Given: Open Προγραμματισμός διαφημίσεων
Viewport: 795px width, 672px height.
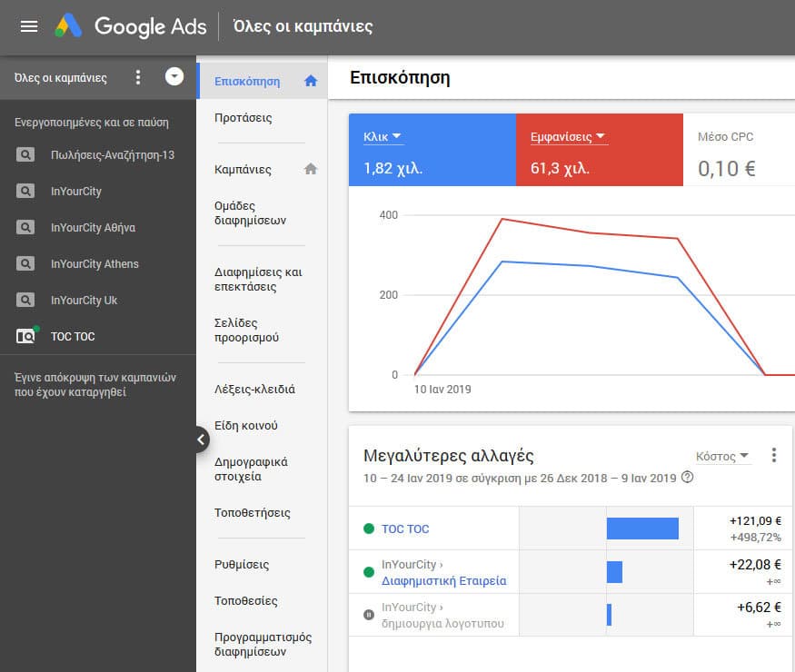Looking at the screenshot, I should click(263, 644).
